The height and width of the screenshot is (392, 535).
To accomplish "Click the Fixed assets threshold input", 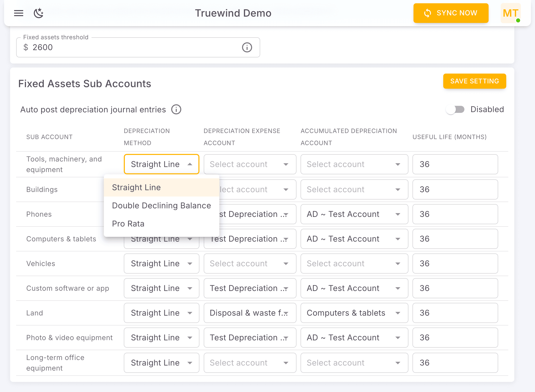I will 131,47.
